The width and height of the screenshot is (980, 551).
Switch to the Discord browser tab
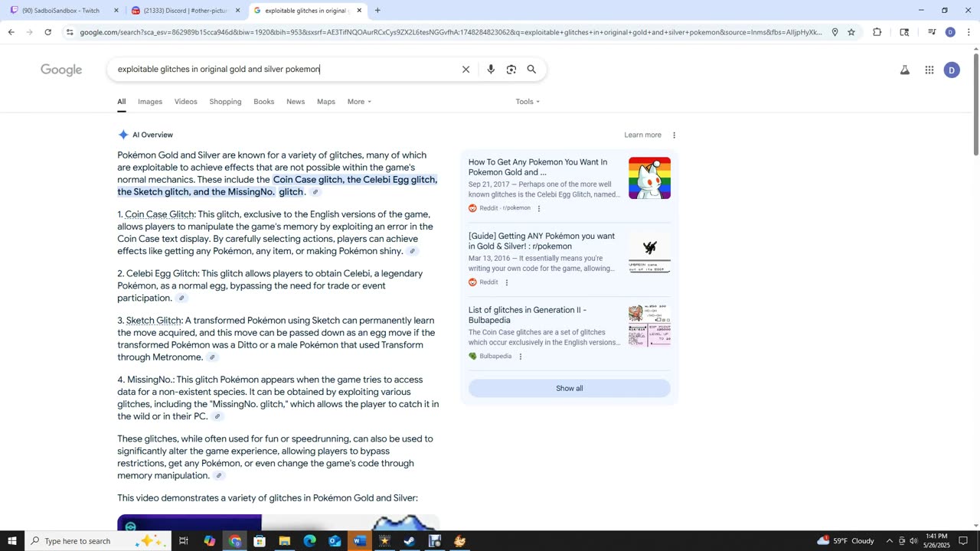pyautogui.click(x=186, y=11)
